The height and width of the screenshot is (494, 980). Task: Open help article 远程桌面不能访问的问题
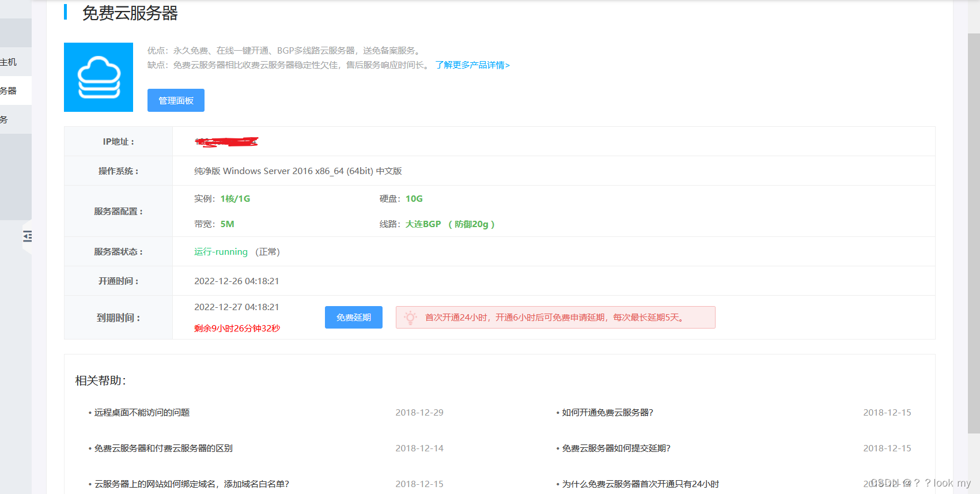[x=142, y=413]
